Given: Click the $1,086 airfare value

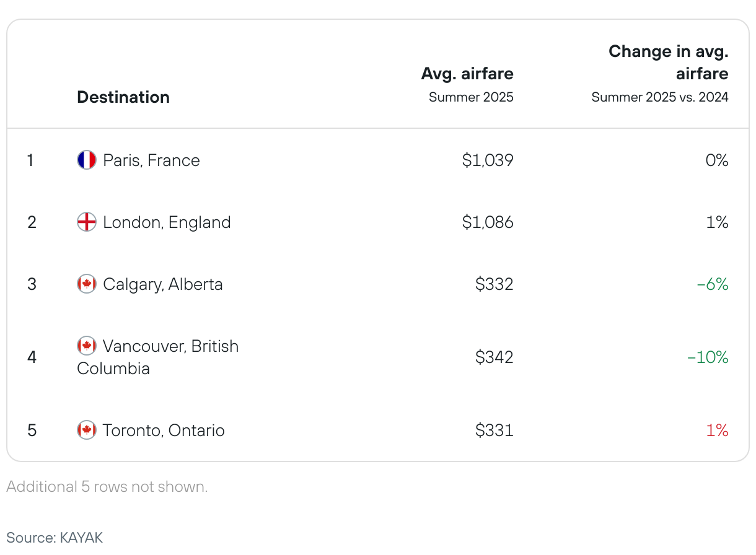Looking at the screenshot, I should [x=488, y=222].
